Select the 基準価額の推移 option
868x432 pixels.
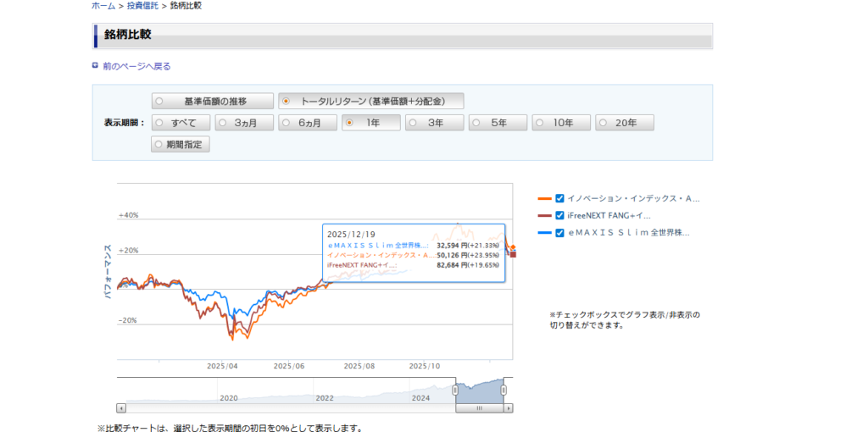[212, 101]
